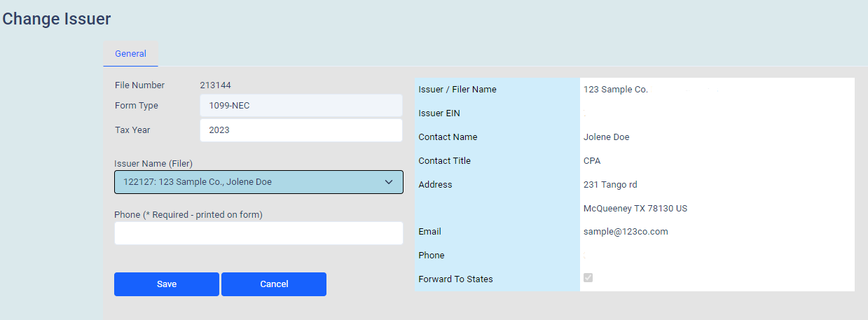The height and width of the screenshot is (320, 868).
Task: Click the Form Type field showing 1099-NEC
Action: point(301,106)
